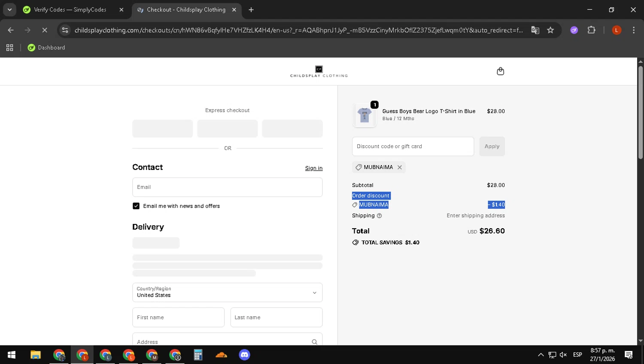
Task: Focus the Last name field
Action: pyautogui.click(x=276, y=318)
